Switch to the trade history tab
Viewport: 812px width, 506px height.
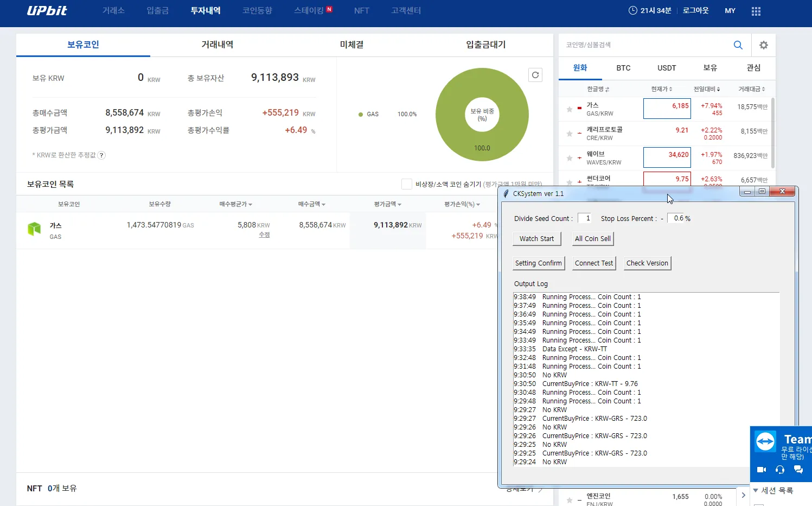click(x=217, y=45)
